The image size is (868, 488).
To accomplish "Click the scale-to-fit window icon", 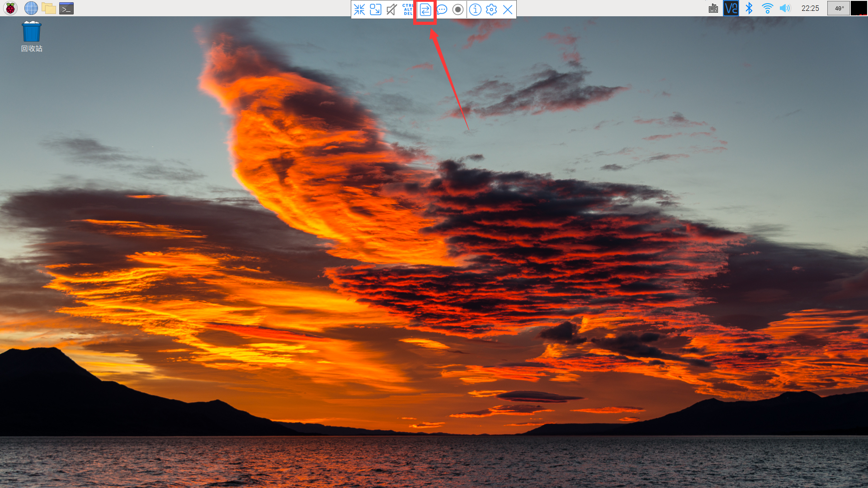I will tap(376, 9).
